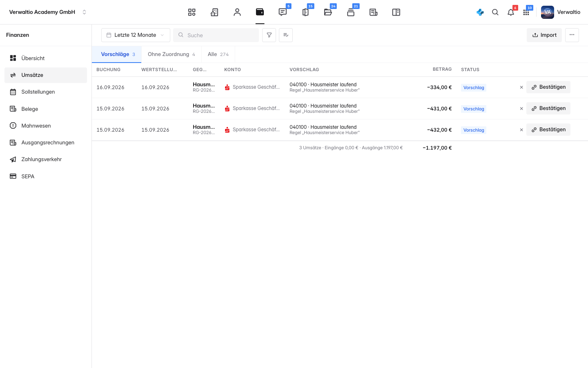
Task: Open Ausgangsrechnungen in the sidebar
Action: pyautogui.click(x=46, y=143)
